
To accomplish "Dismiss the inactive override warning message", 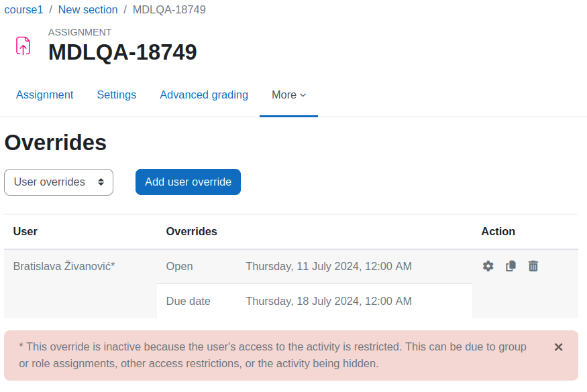I will 558,347.
